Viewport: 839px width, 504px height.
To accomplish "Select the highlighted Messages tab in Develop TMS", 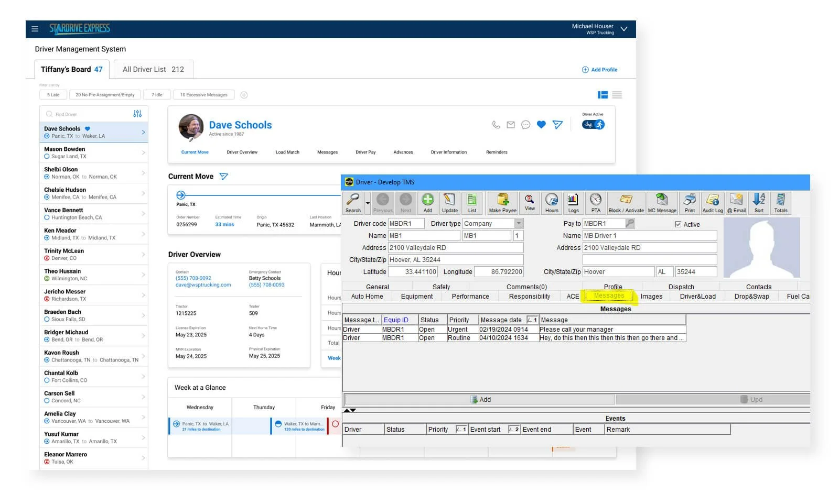I will click(609, 296).
